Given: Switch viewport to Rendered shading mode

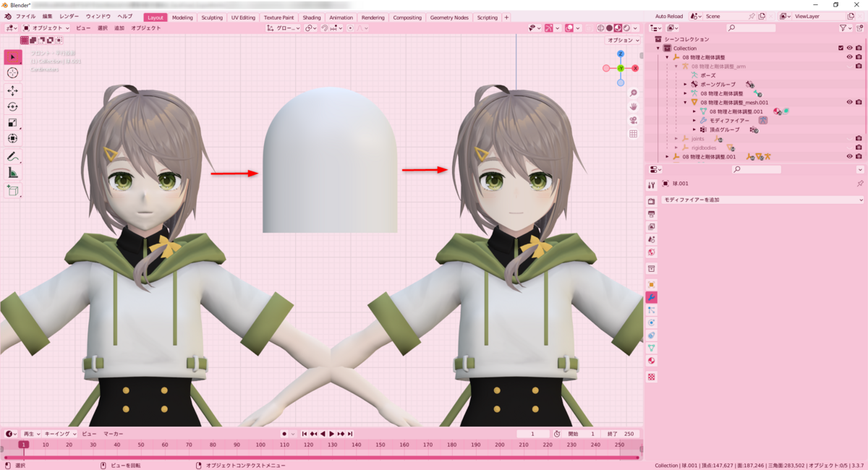Looking at the screenshot, I should (626, 27).
